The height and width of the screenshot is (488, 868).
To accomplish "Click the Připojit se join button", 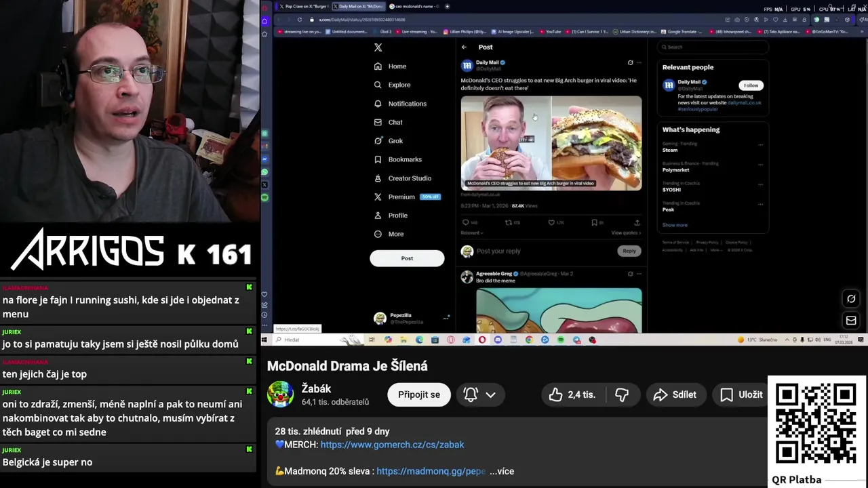I will (x=419, y=394).
